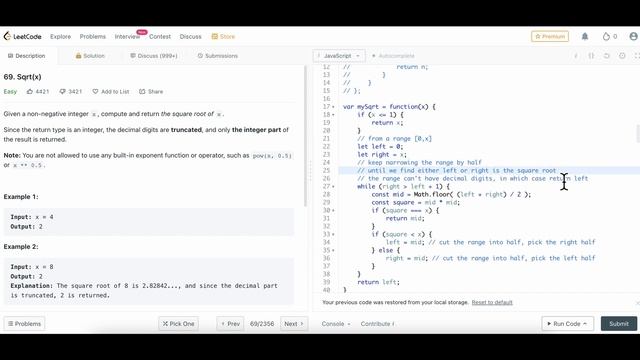
Task: Expand the Console panel
Action: click(336, 324)
